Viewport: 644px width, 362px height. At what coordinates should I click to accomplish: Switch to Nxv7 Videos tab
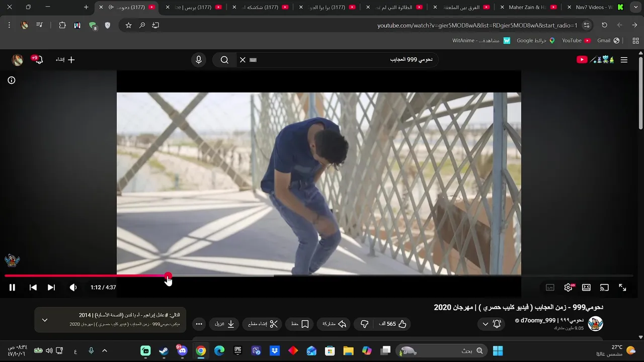pyautogui.click(x=596, y=8)
